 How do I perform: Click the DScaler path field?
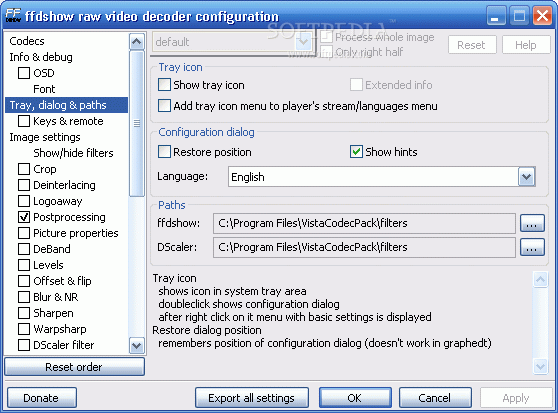pos(364,248)
